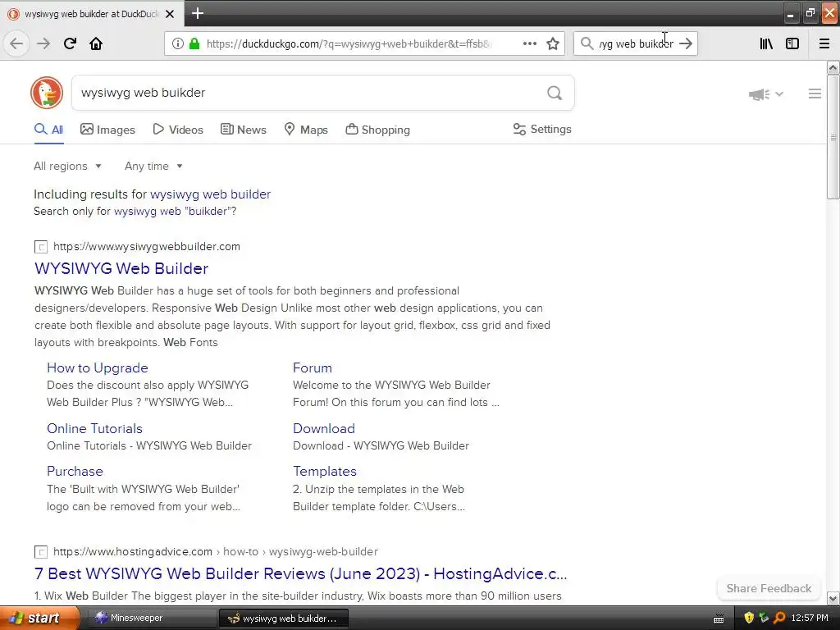Toggle the sidebar view icon
Image resolution: width=840 pixels, height=630 pixels.
[x=792, y=43]
